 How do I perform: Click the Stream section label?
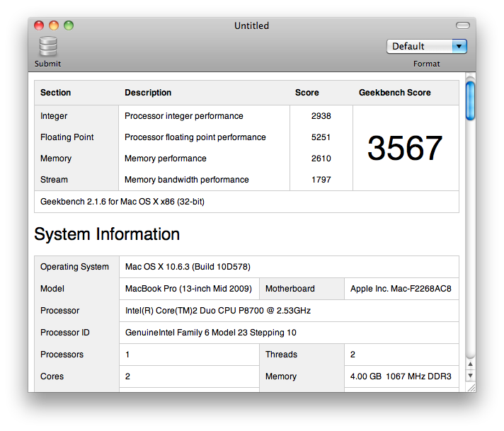(54, 180)
